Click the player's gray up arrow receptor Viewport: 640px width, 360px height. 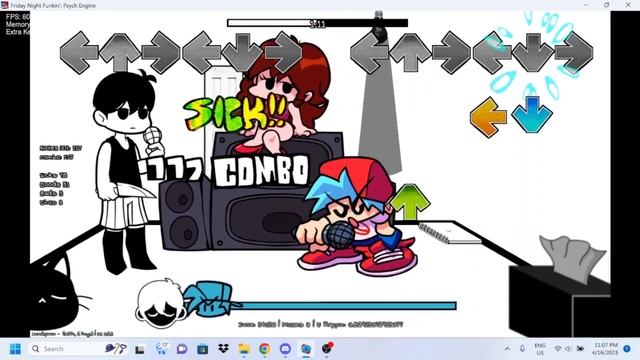click(x=410, y=52)
